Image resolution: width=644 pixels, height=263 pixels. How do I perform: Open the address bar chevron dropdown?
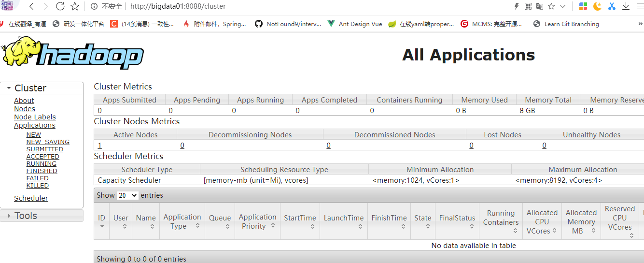pos(563,6)
